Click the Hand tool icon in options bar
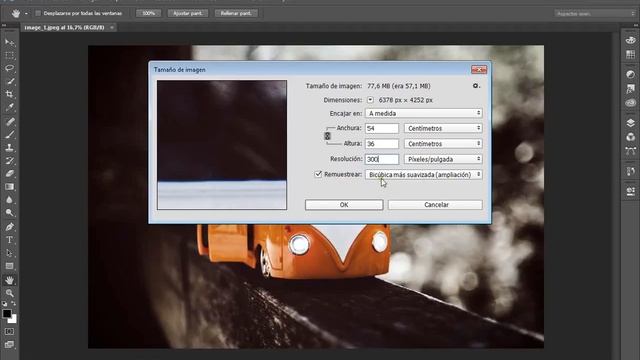Viewport: 640px width, 360px height. 16,13
